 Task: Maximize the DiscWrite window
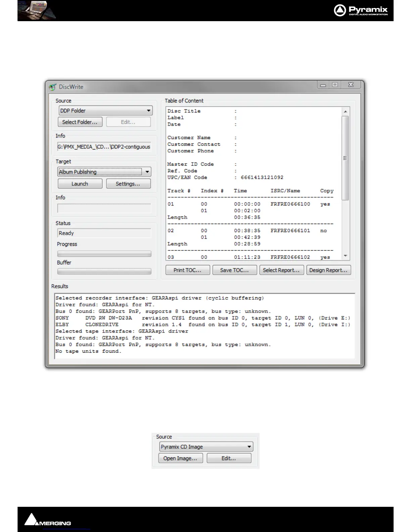pos(335,85)
